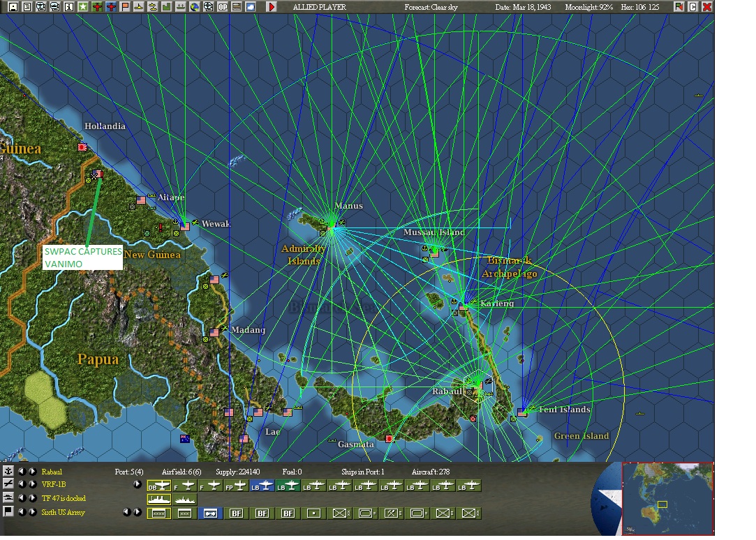The width and height of the screenshot is (756, 540).
Task: Click the red plane on green icon
Action: [97, 6]
